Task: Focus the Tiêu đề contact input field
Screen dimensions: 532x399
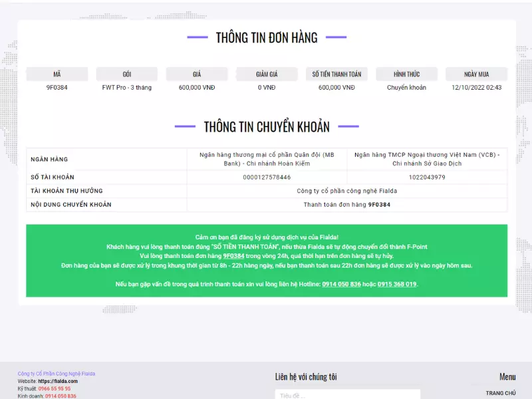Action: click(347, 394)
